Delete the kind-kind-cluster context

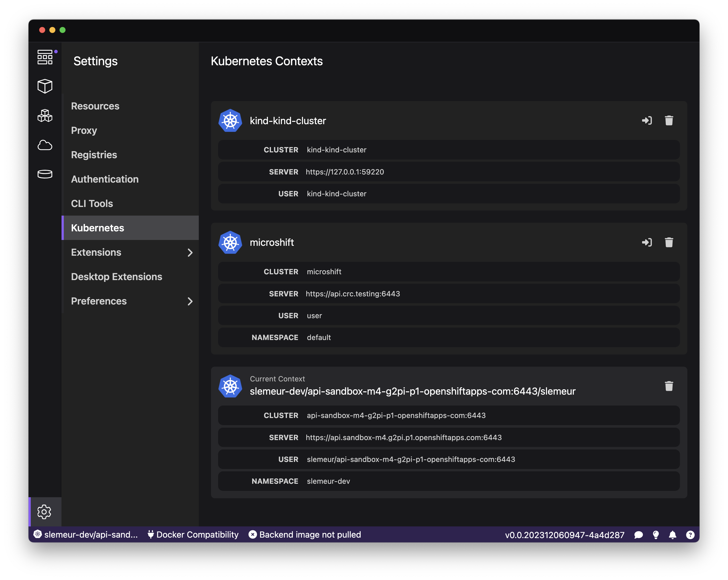[x=669, y=120]
